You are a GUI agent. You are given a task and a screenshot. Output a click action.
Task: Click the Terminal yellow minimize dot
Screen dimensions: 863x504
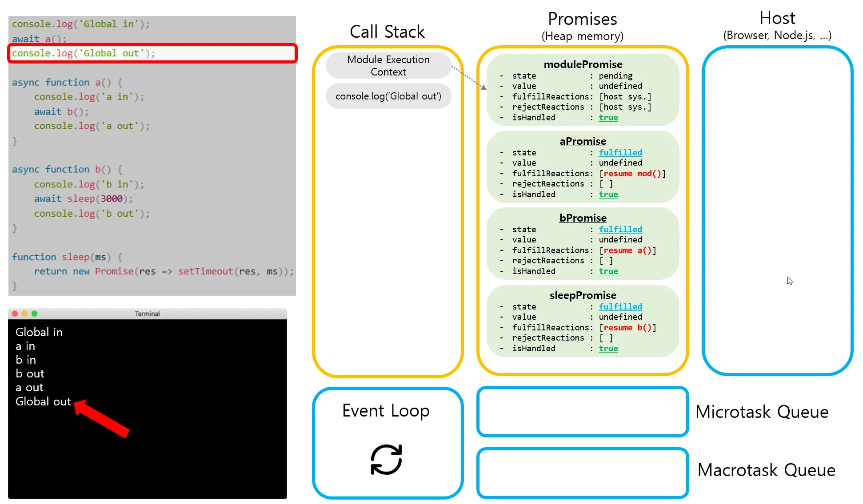(25, 314)
